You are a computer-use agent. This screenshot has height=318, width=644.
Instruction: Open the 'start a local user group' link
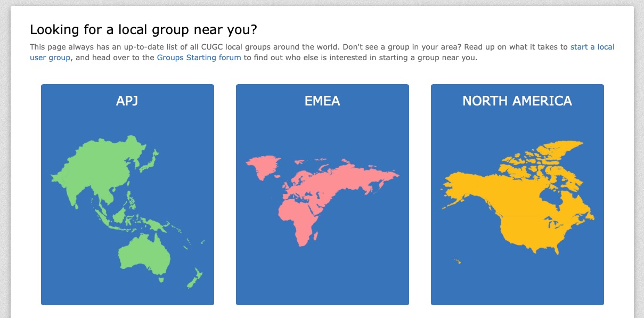click(592, 47)
